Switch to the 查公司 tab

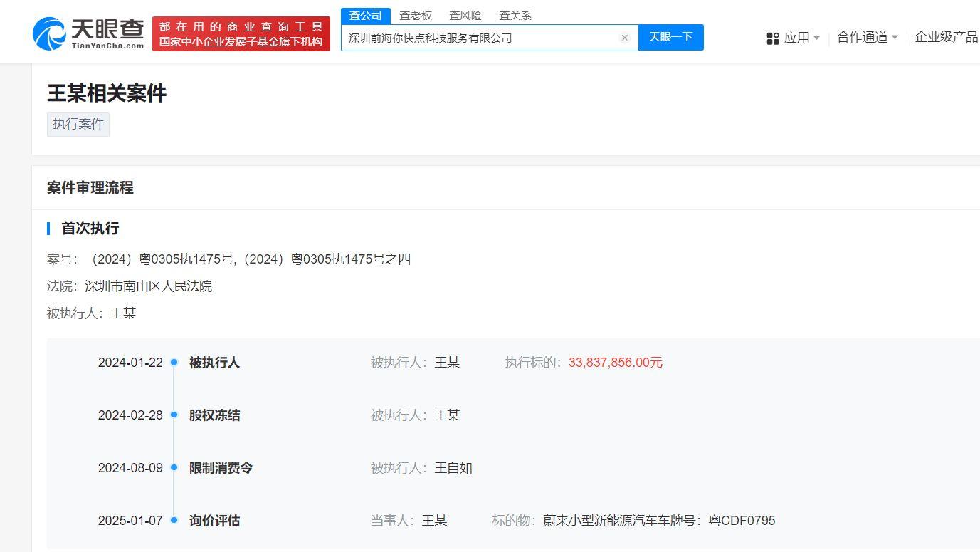[x=366, y=16]
